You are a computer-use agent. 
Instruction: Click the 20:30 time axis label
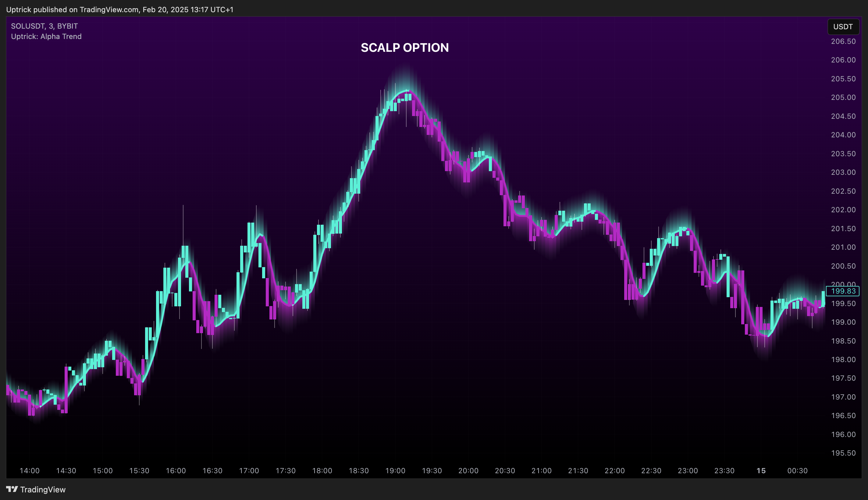(x=505, y=471)
